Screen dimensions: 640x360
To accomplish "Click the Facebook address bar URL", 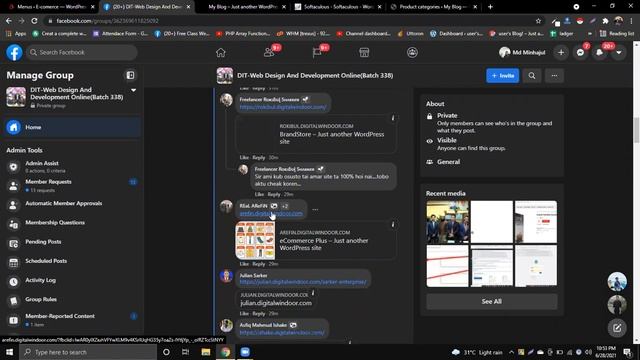I will 107,21.
